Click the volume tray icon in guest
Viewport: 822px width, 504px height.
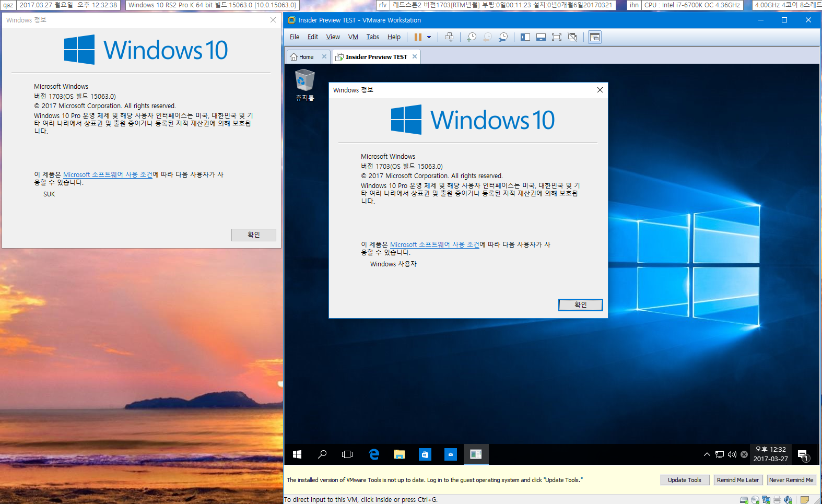pyautogui.click(x=732, y=454)
